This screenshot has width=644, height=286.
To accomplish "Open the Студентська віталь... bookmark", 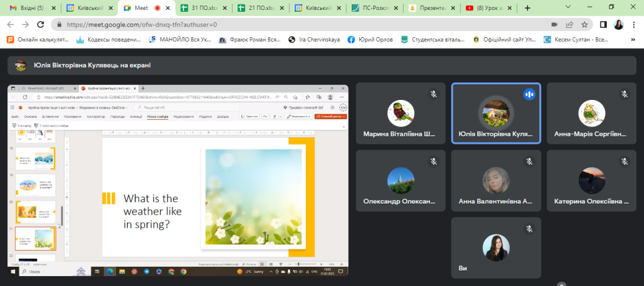I will [x=433, y=40].
